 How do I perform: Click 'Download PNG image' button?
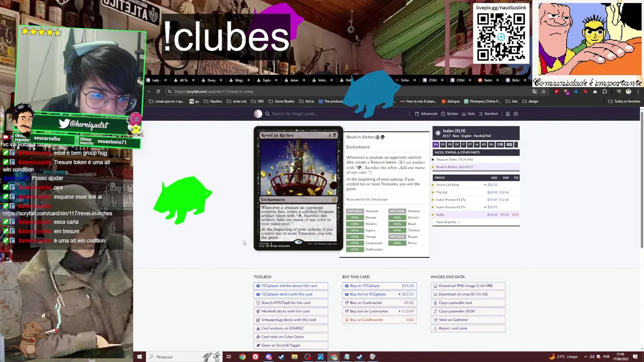pyautogui.click(x=468, y=286)
